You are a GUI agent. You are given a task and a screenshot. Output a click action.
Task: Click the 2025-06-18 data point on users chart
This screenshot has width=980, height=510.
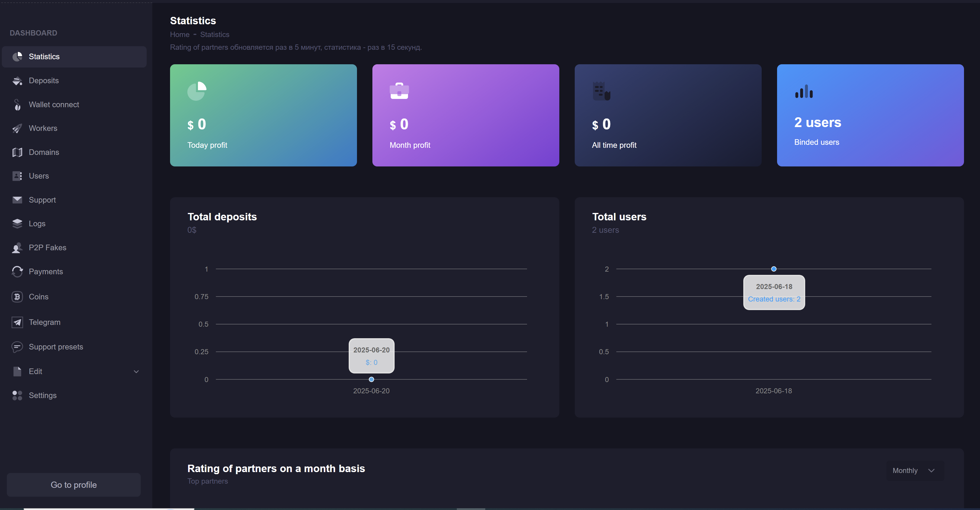[x=774, y=269]
